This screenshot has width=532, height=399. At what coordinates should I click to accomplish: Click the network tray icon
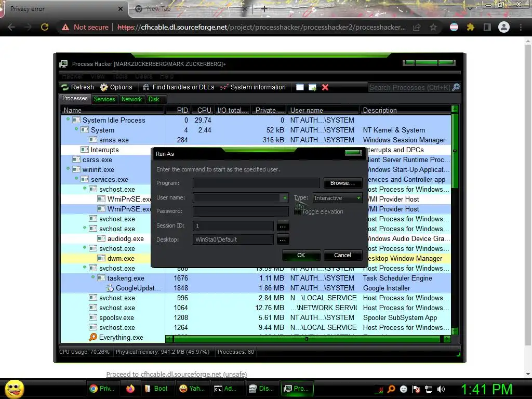[x=429, y=389]
